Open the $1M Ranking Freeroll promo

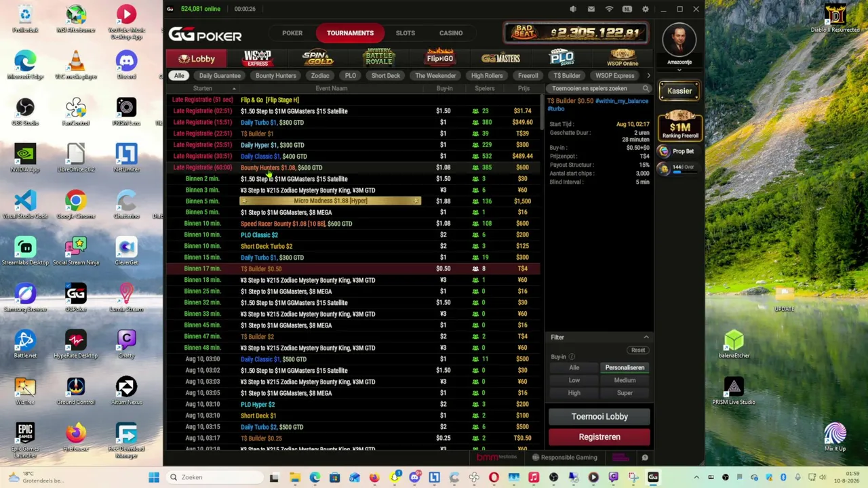point(679,126)
